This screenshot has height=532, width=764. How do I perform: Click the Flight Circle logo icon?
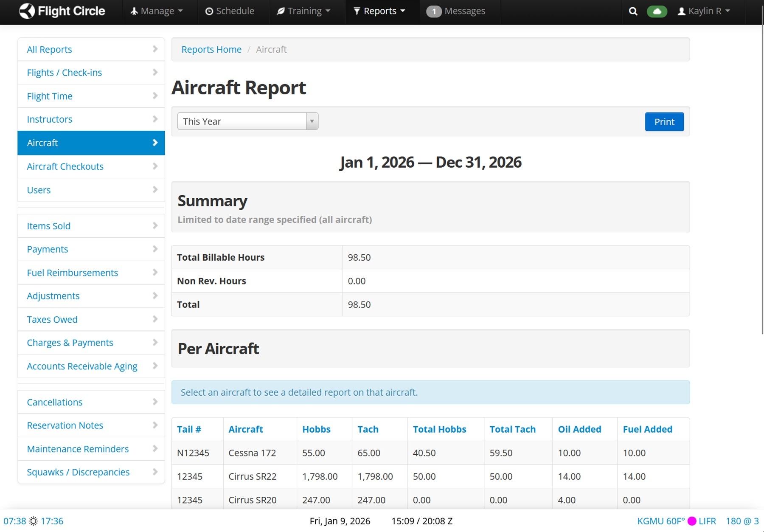[x=27, y=11]
